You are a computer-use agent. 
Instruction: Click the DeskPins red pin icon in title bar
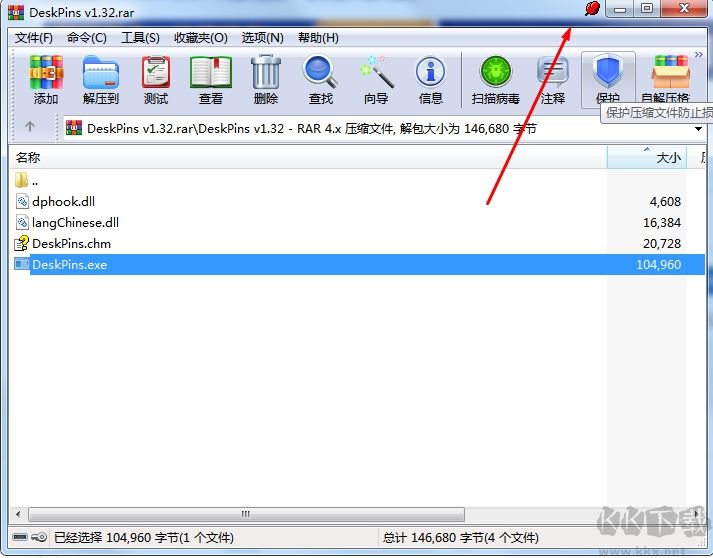(x=592, y=9)
